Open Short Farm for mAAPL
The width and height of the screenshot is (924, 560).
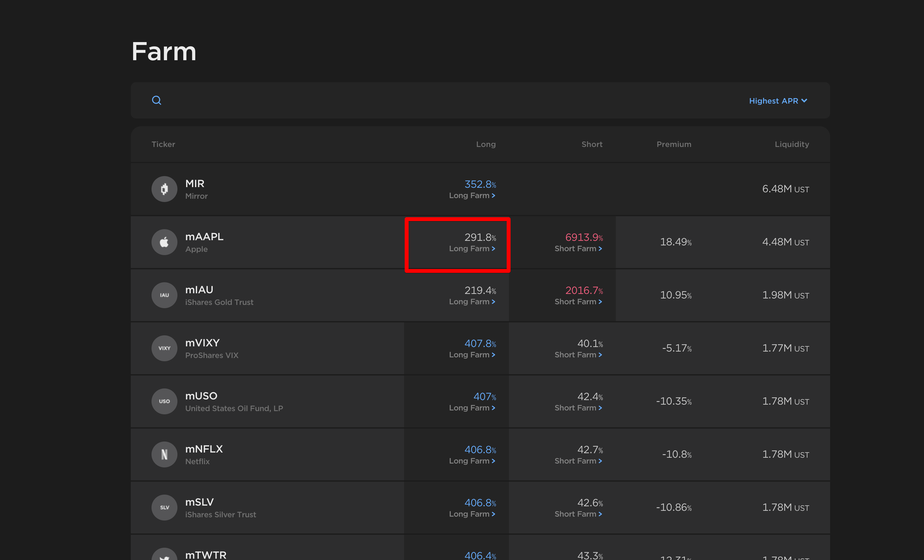click(x=578, y=249)
